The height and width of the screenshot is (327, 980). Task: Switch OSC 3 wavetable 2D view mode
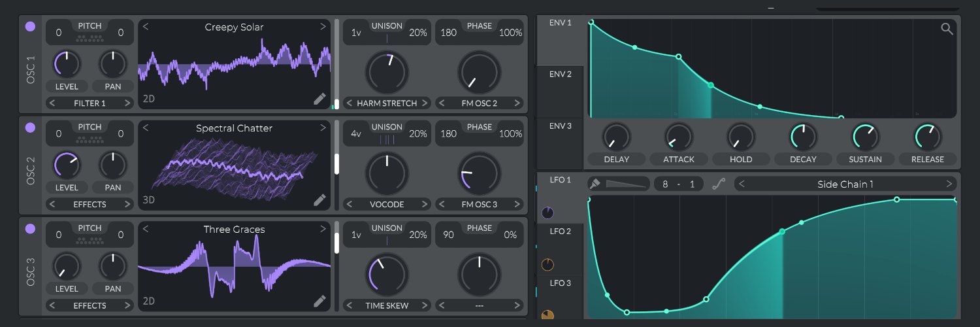coord(149,301)
